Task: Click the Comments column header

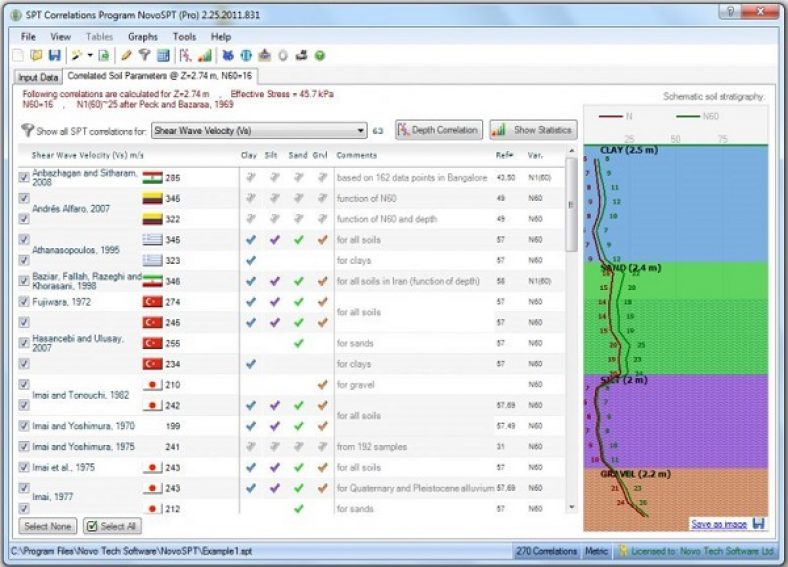Action: tap(357, 155)
